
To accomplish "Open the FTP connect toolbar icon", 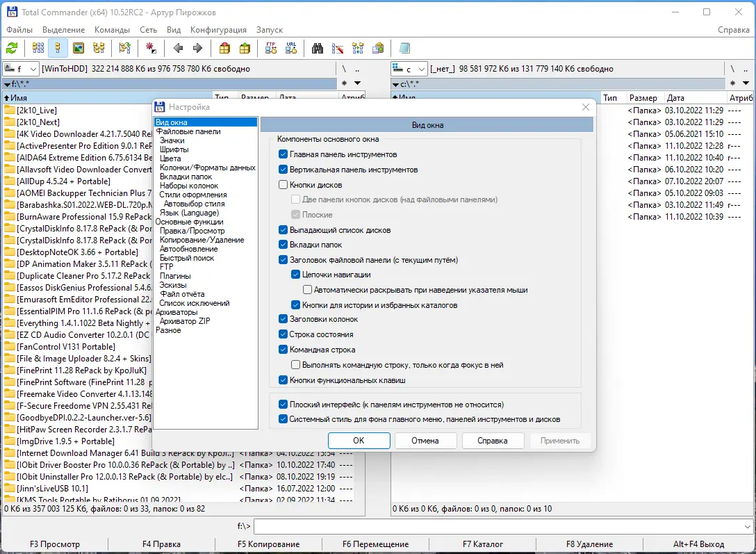I will (271, 48).
